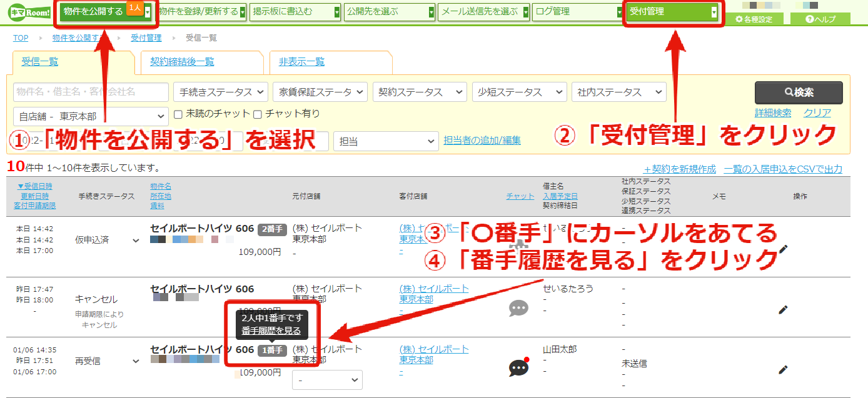Switch to 契約締結後一覧 tab

[182, 61]
